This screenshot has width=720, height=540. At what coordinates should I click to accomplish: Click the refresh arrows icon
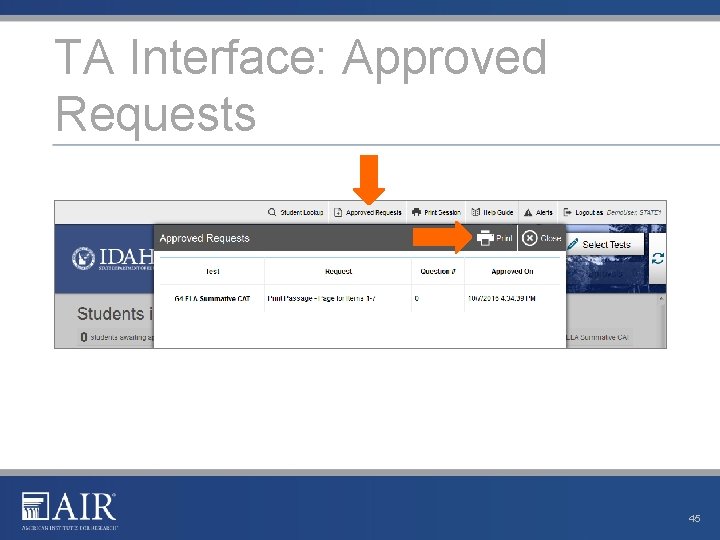pos(658,258)
